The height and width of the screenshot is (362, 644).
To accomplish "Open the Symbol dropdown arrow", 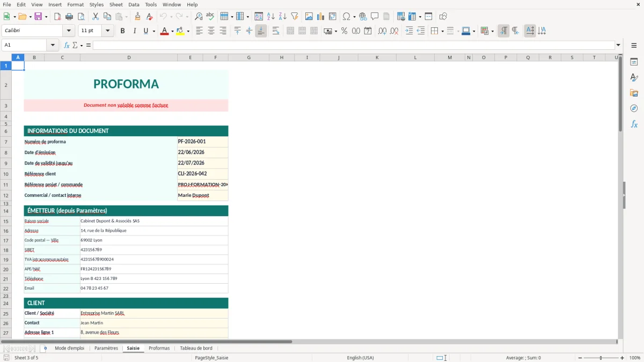I will point(355,17).
